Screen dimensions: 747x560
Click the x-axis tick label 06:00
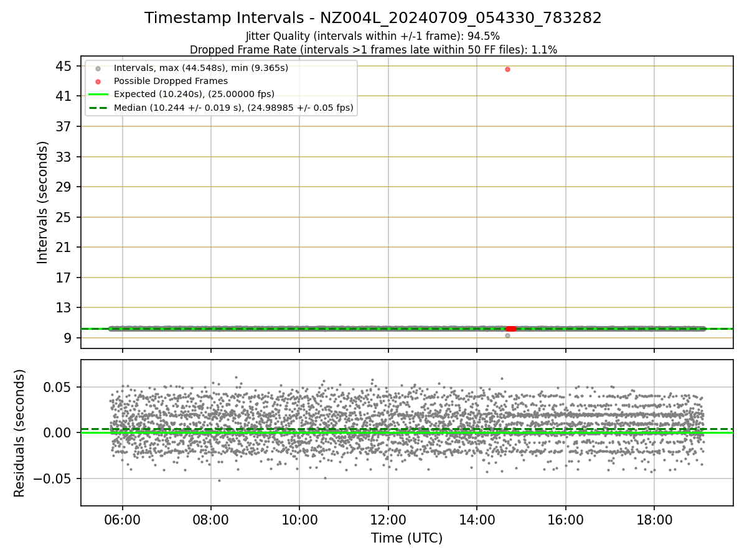(122, 520)
